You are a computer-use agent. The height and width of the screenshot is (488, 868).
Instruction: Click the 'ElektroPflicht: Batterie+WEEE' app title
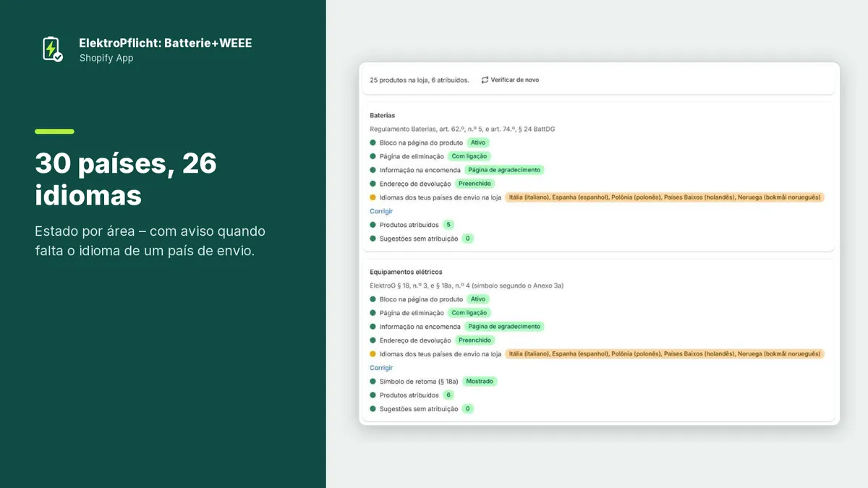point(166,43)
